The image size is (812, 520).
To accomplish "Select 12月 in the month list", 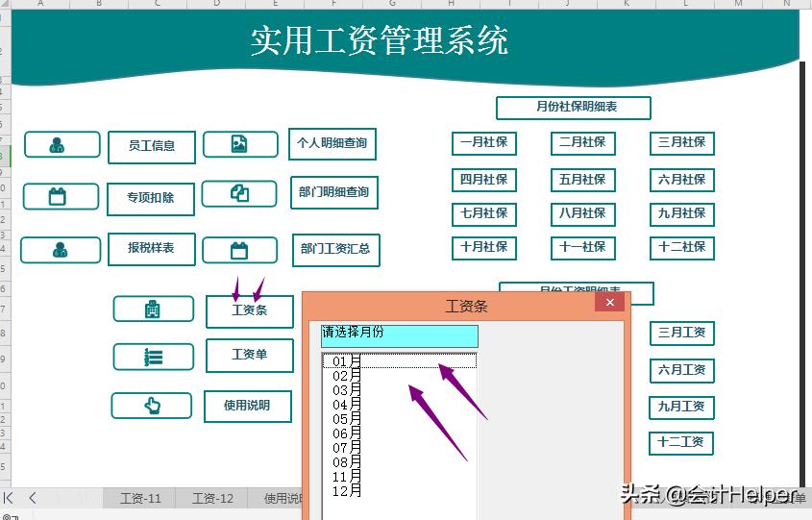I will pyautogui.click(x=399, y=491).
